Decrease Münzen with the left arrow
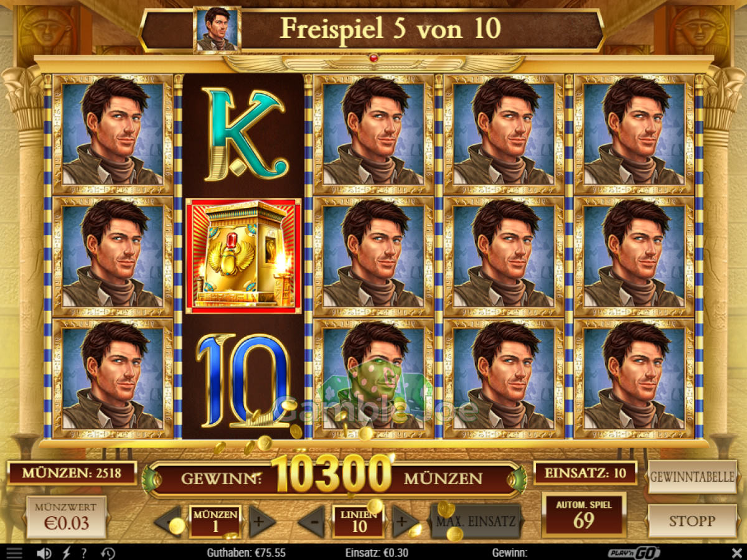Image resolution: width=747 pixels, height=560 pixels. coord(168,521)
